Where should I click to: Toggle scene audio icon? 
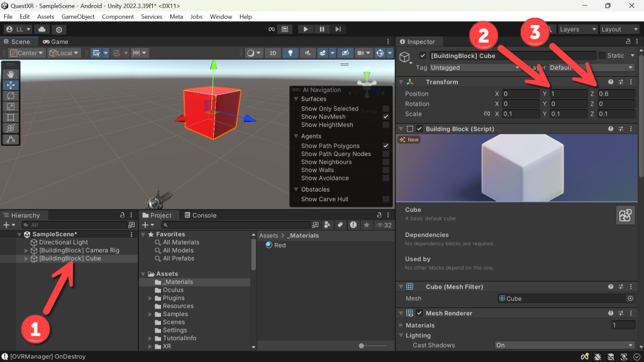(307, 53)
